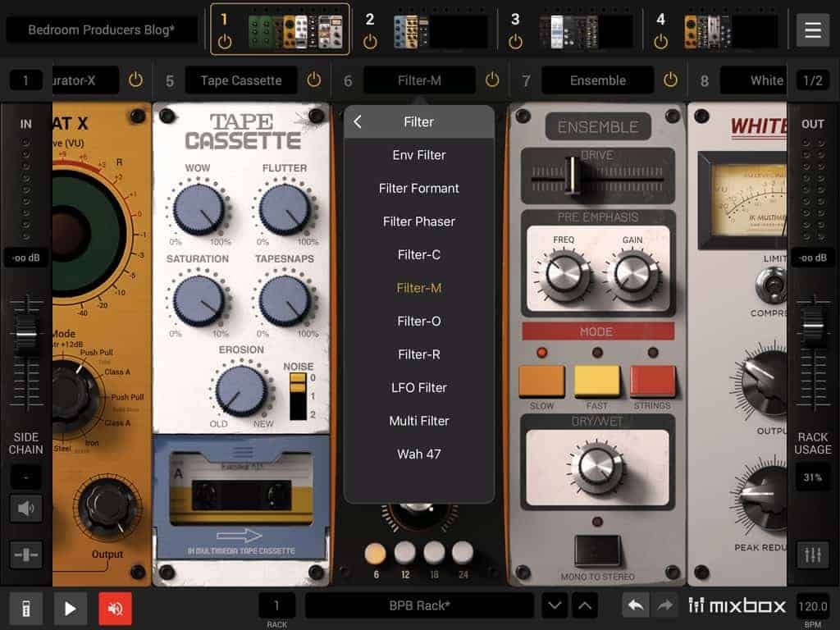Open the Tape Cassette slot selector
The height and width of the screenshot is (630, 840).
pyautogui.click(x=241, y=80)
